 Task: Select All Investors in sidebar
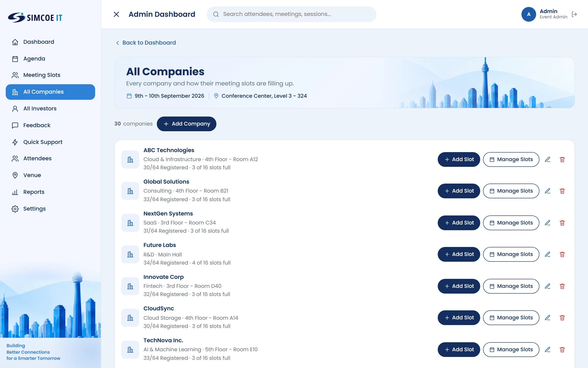(50, 108)
